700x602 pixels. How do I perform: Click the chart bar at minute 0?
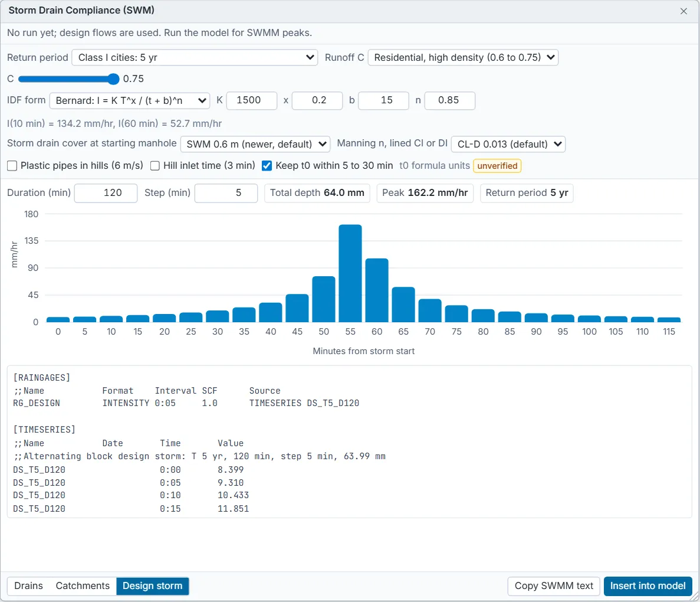coord(58,319)
